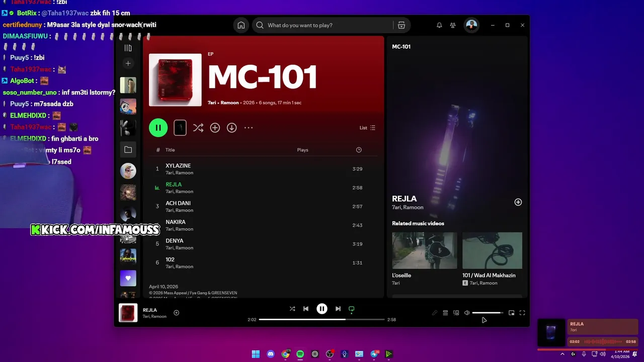Select the NAKIRA track

click(x=263, y=225)
